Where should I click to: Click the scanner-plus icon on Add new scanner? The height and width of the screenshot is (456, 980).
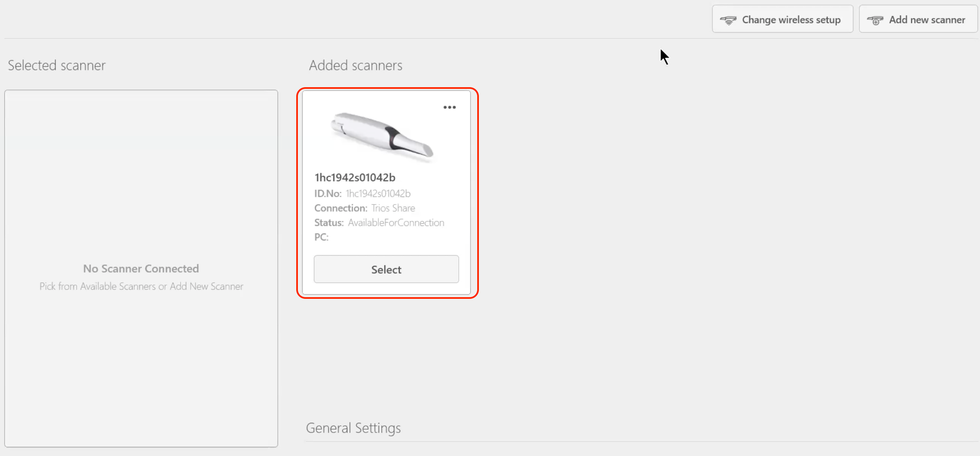875,20
